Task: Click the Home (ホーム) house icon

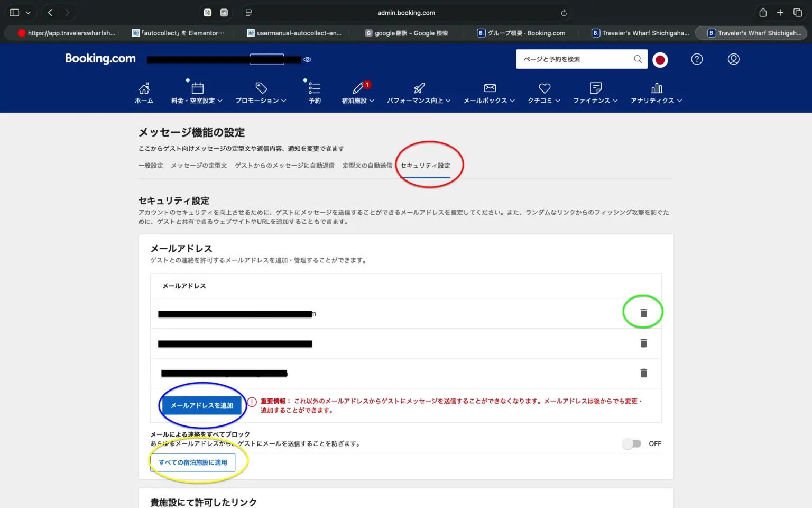Action: tap(144, 88)
